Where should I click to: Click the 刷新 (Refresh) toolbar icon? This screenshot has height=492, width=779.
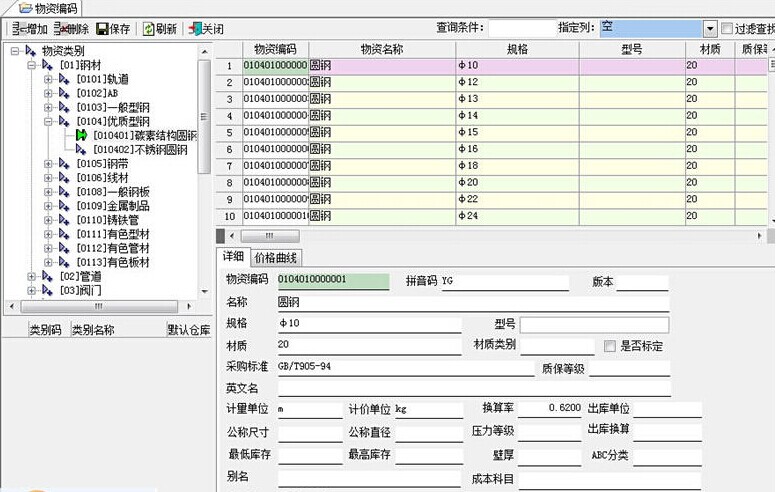click(148, 29)
